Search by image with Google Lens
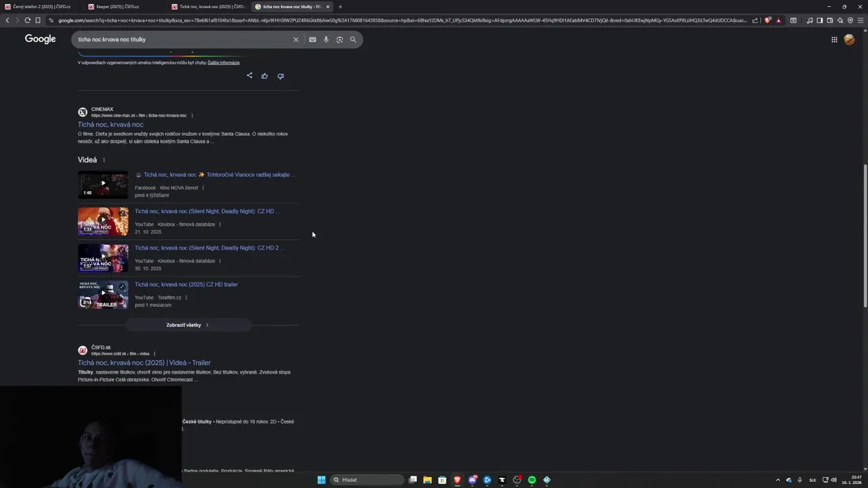Image resolution: width=868 pixels, height=488 pixels. click(340, 39)
